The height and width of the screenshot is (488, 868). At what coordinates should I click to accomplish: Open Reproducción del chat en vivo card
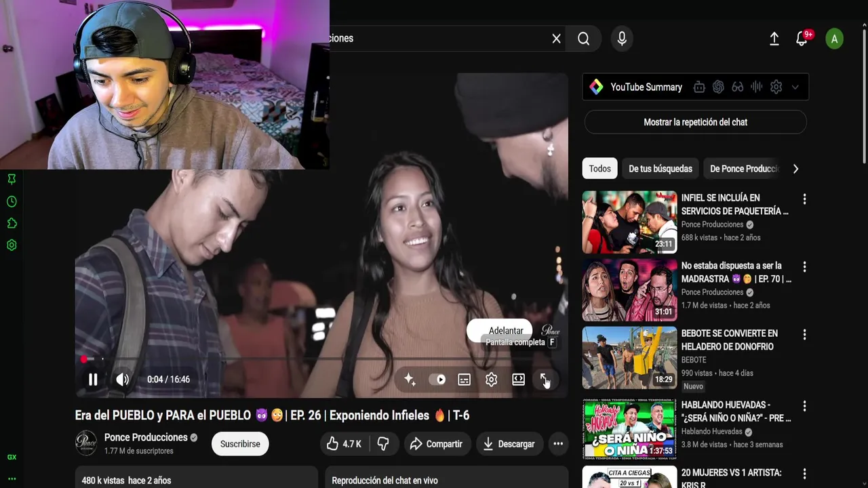tap(447, 477)
